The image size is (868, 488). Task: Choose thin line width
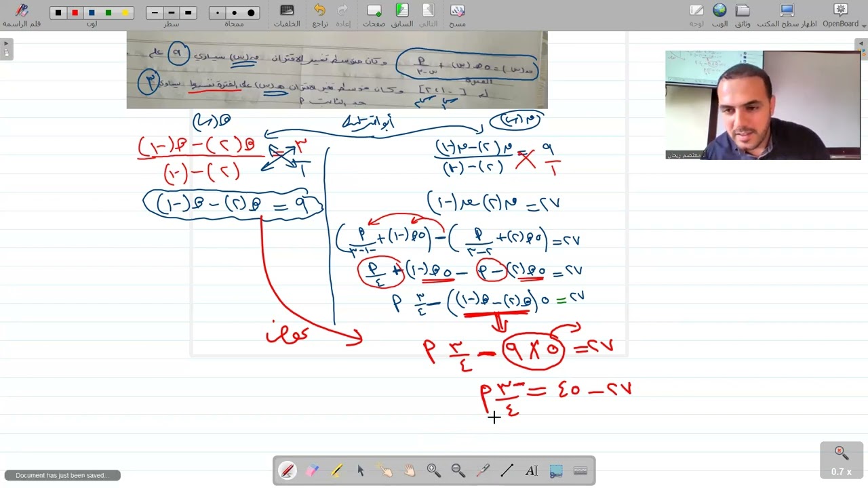155,13
